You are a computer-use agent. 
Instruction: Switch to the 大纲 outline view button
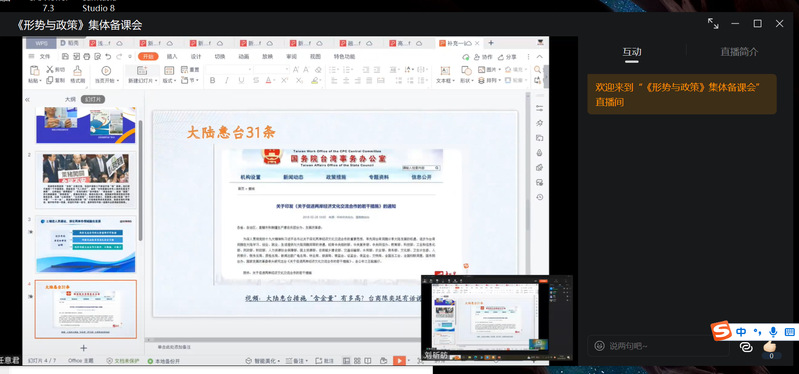tap(70, 99)
